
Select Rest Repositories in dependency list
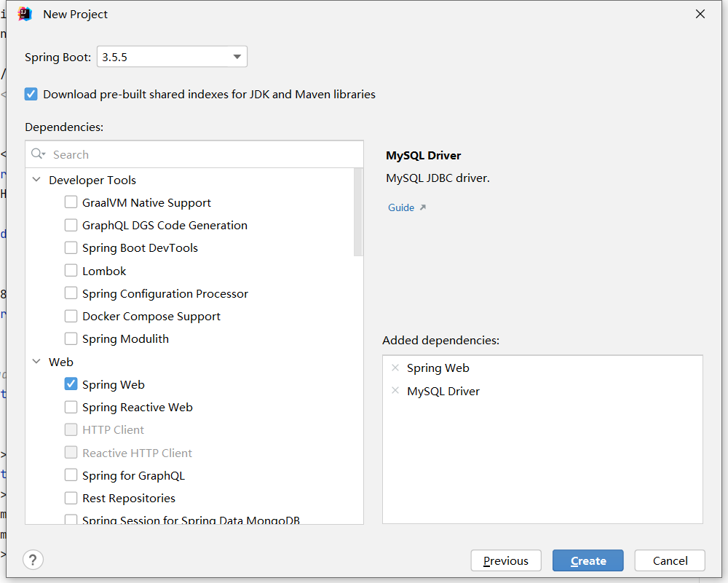click(128, 499)
